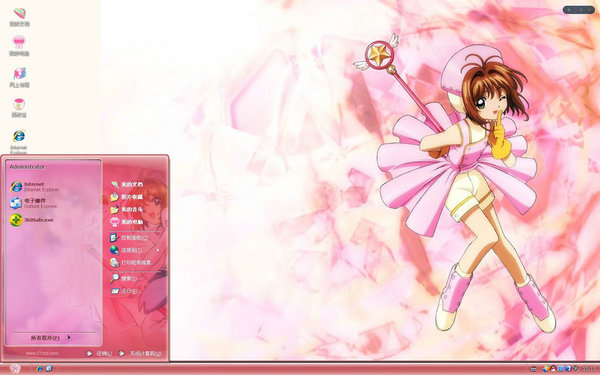
Task: Click the blue square tray icon
Action: tap(561, 369)
